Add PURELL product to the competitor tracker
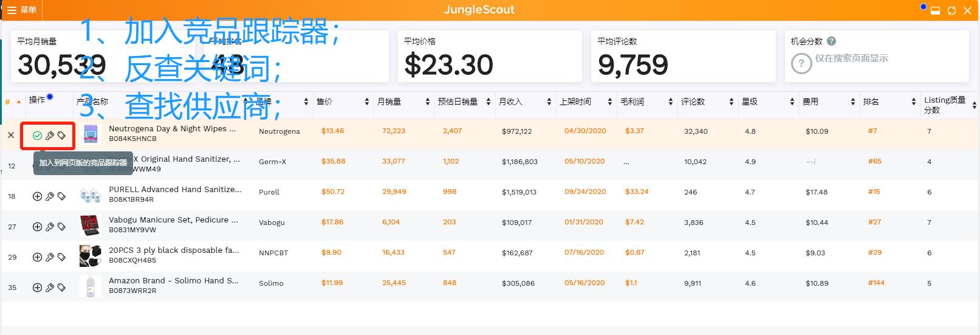The width and height of the screenshot is (980, 335). [x=37, y=196]
